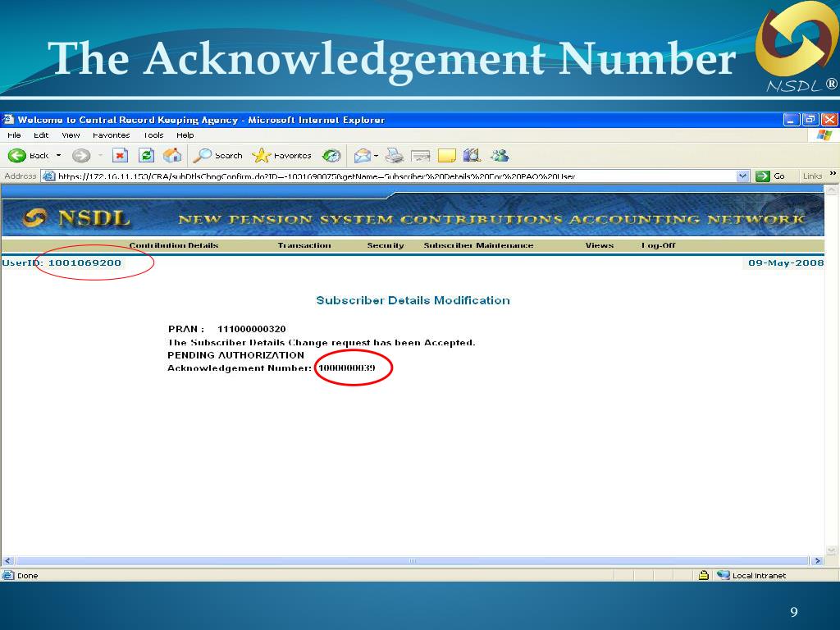Click the Forward arrow icon
Viewport: 840px width, 630px height.
pos(81,155)
